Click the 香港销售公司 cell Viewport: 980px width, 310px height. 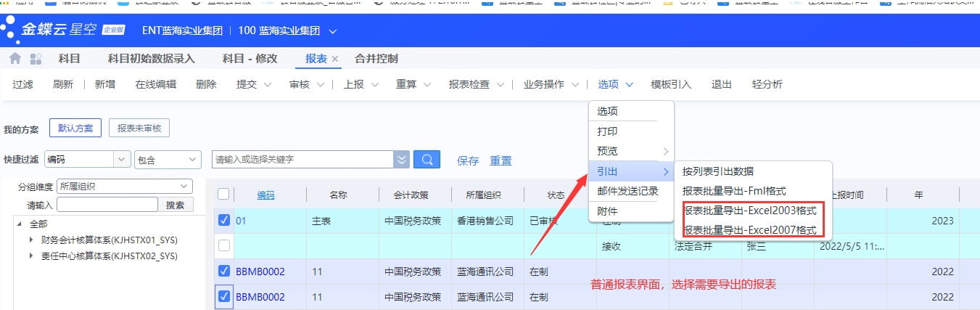click(486, 221)
